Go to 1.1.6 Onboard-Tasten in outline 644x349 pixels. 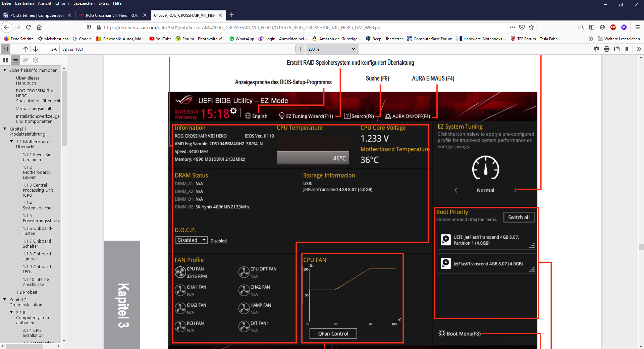[38, 231]
